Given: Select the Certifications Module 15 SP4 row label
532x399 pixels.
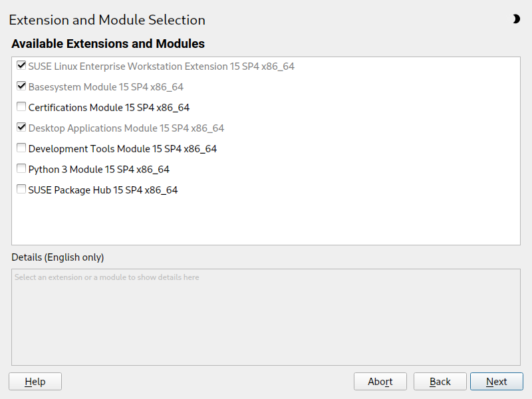Looking at the screenshot, I should (109, 108).
